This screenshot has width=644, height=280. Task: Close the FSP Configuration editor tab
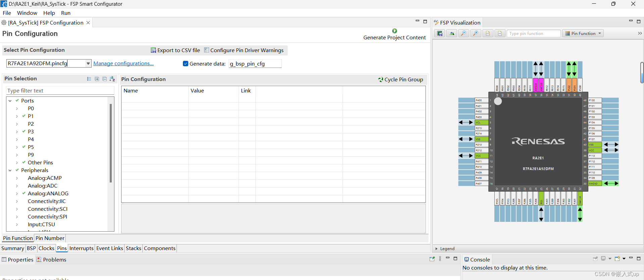(88, 23)
